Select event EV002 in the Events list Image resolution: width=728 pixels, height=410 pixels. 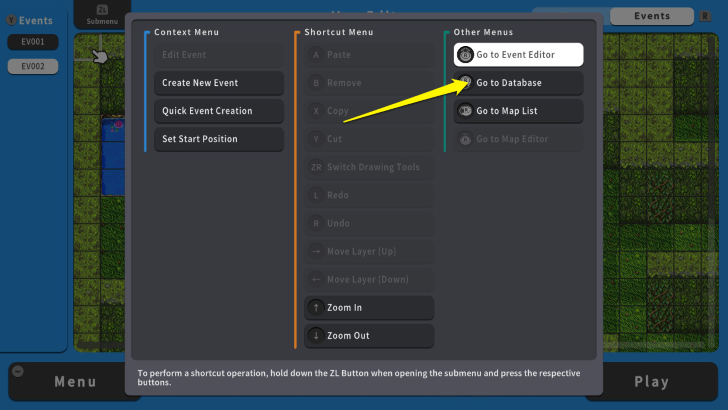(33, 66)
